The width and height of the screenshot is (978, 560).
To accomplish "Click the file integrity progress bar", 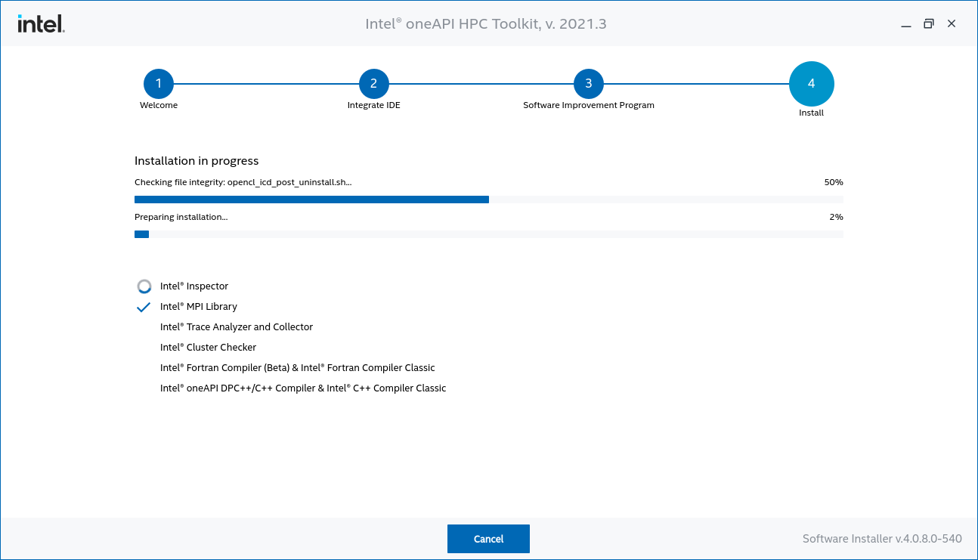I will [488, 200].
